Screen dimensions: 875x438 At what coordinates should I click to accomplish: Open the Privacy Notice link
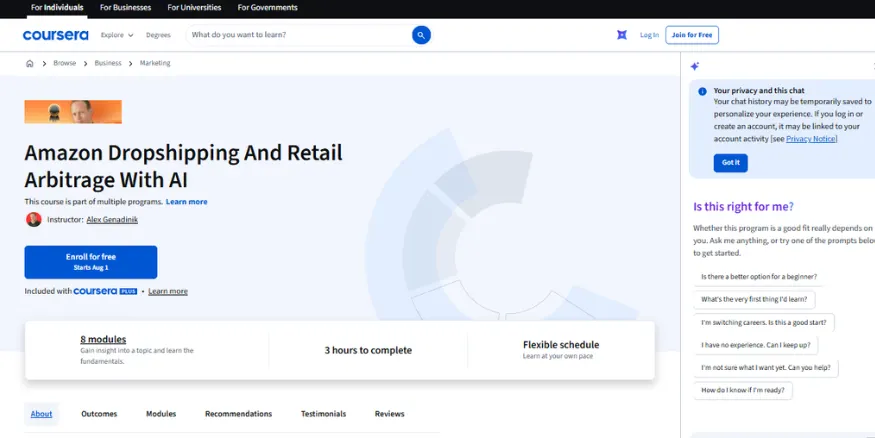click(811, 139)
